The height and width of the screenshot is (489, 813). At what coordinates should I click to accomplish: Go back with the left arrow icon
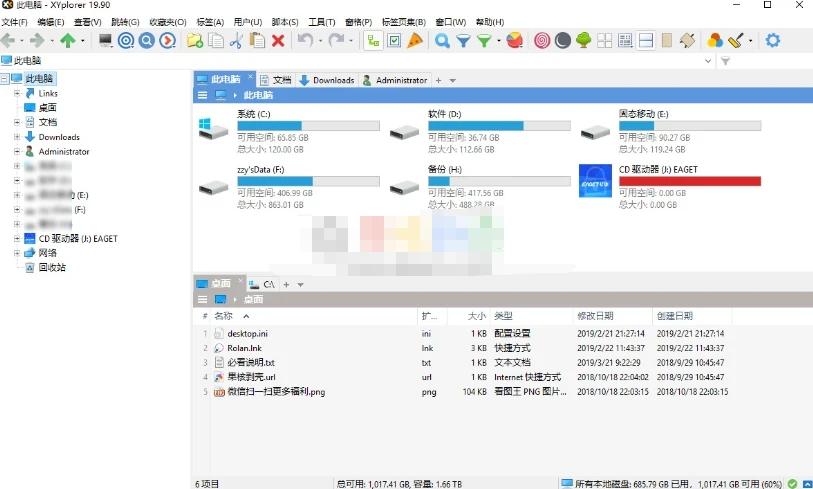[x=8, y=40]
